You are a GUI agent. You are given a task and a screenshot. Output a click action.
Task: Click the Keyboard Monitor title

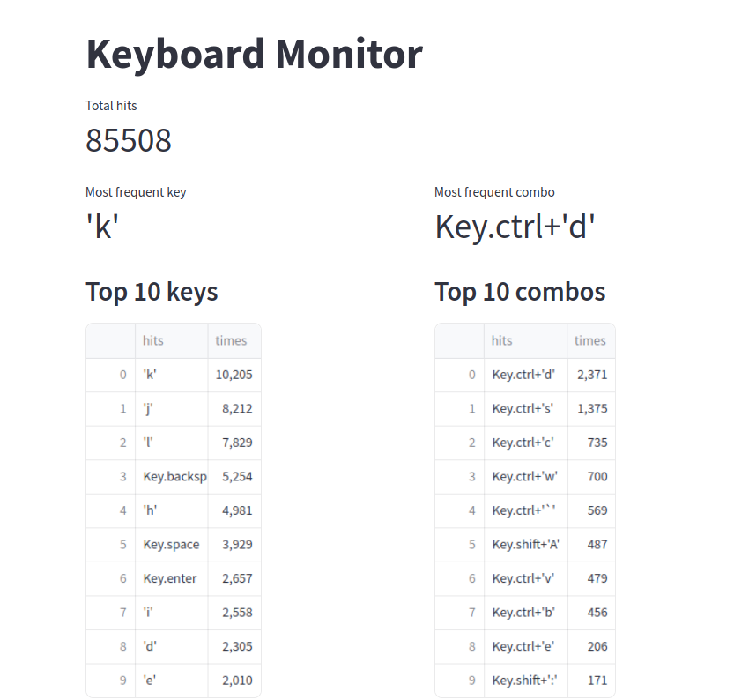click(x=254, y=54)
